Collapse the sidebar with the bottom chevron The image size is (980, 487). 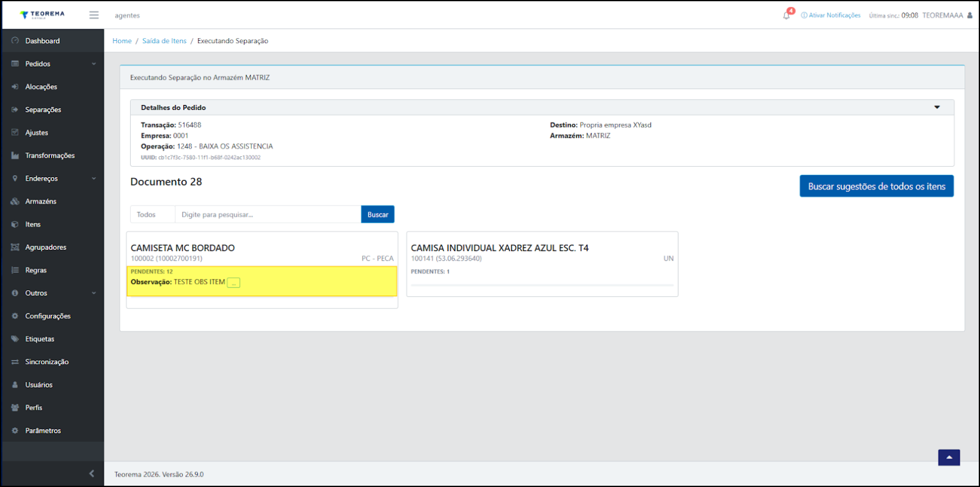91,473
